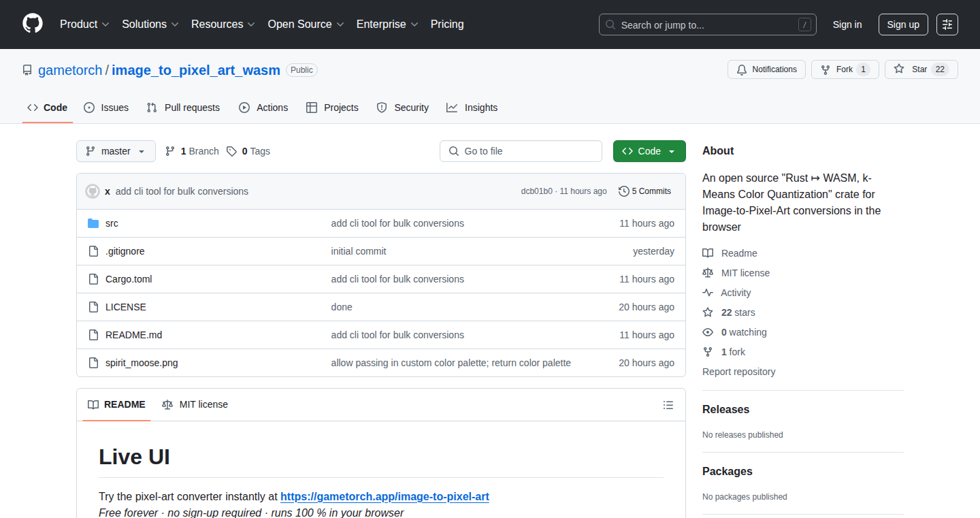The width and height of the screenshot is (980, 518).
Task: Click the file icon beside README.md
Action: [93, 335]
